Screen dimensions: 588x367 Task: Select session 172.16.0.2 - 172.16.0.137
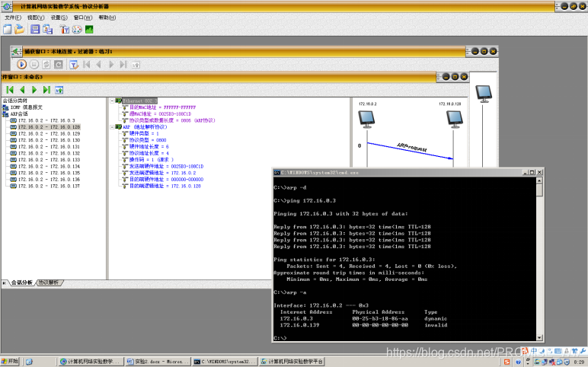pyautogui.click(x=49, y=187)
